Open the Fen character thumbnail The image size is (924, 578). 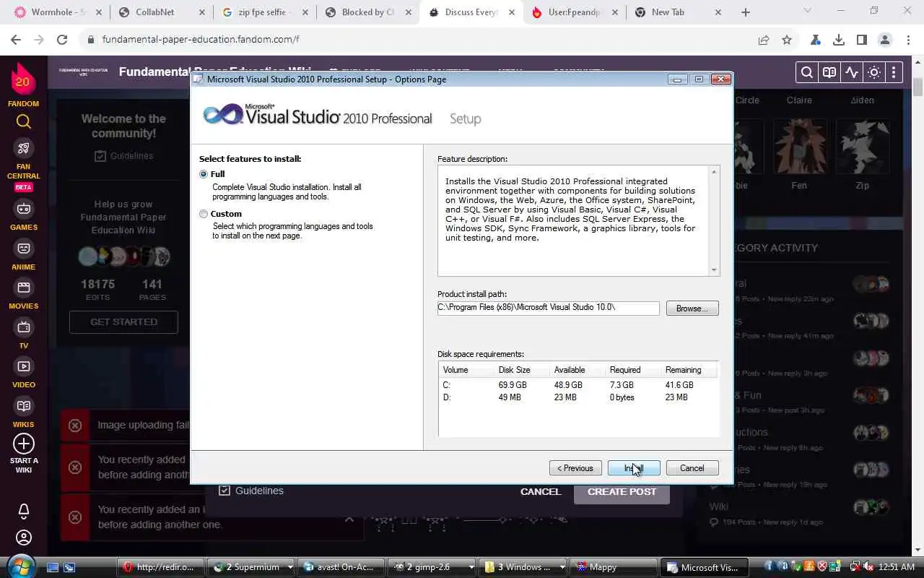[x=799, y=147]
